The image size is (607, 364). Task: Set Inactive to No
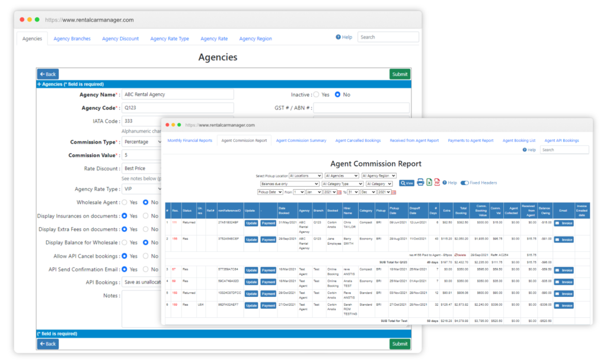click(x=337, y=94)
